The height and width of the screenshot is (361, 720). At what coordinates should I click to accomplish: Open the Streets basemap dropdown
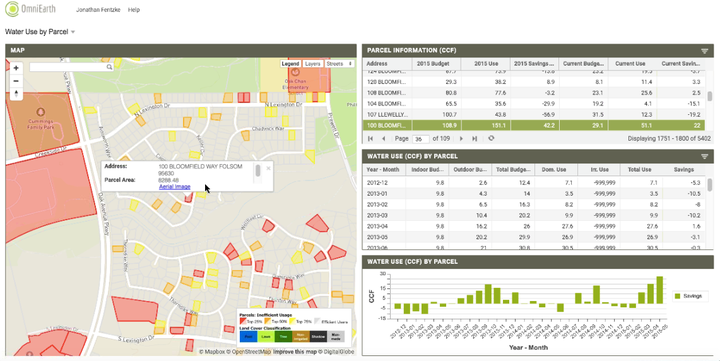[x=339, y=64]
